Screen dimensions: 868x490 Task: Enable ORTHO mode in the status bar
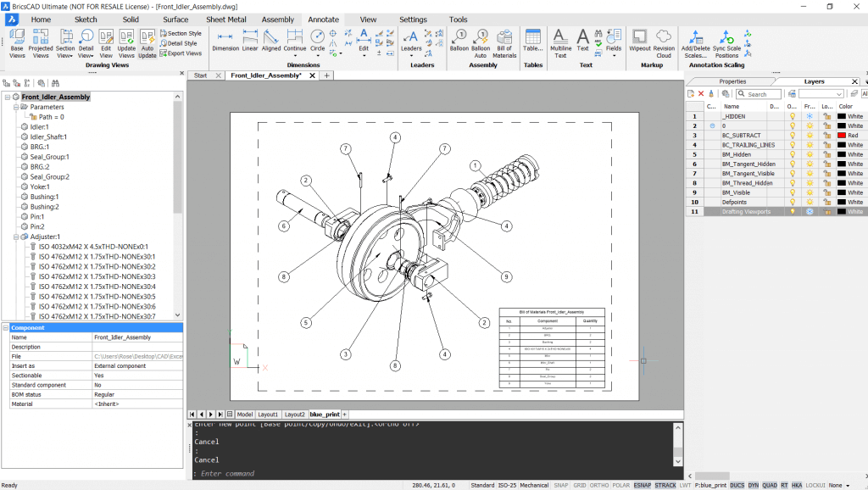[x=598, y=485]
